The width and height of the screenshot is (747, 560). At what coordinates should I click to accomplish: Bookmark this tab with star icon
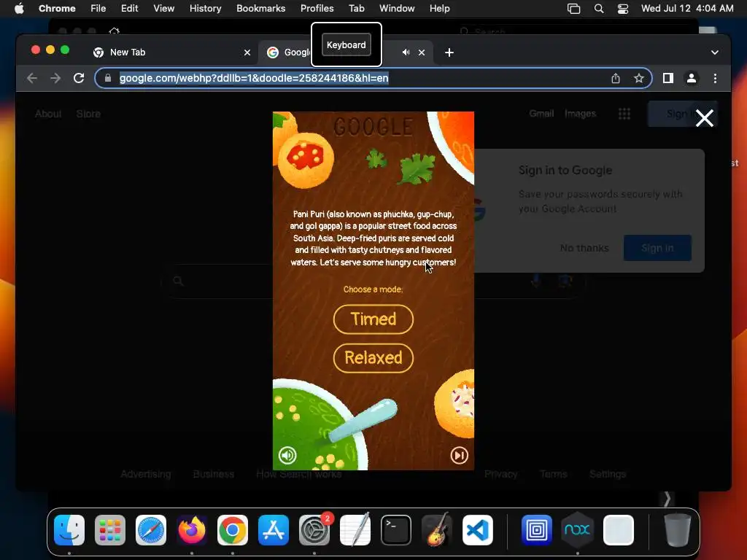pos(639,78)
